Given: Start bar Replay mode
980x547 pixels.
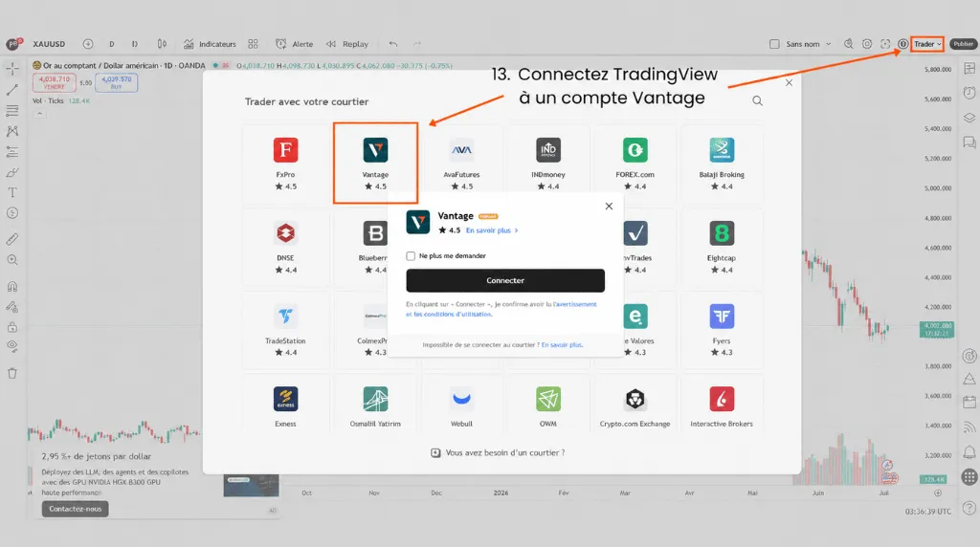Looking at the screenshot, I should 346,44.
